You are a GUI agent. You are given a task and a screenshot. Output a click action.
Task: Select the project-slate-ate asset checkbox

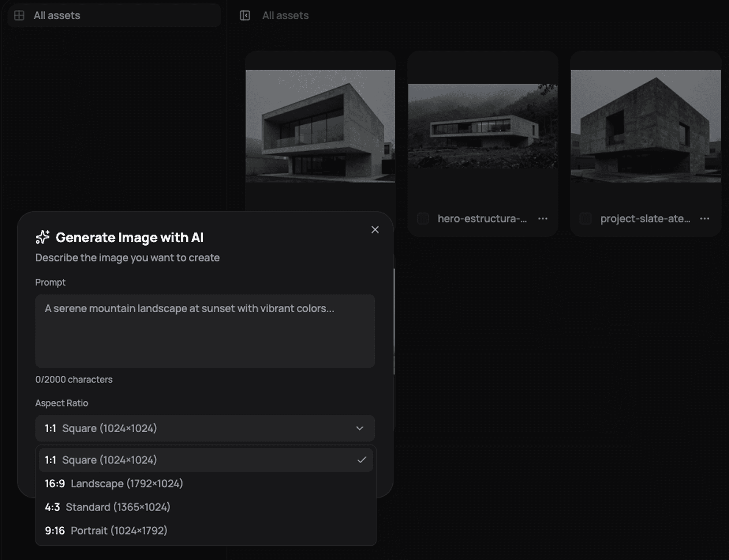pyautogui.click(x=585, y=219)
